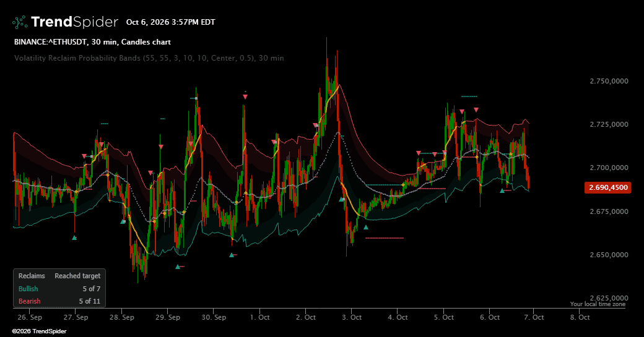The height and width of the screenshot is (337, 644).
Task: Click the 7. Oct date label
Action: click(534, 317)
